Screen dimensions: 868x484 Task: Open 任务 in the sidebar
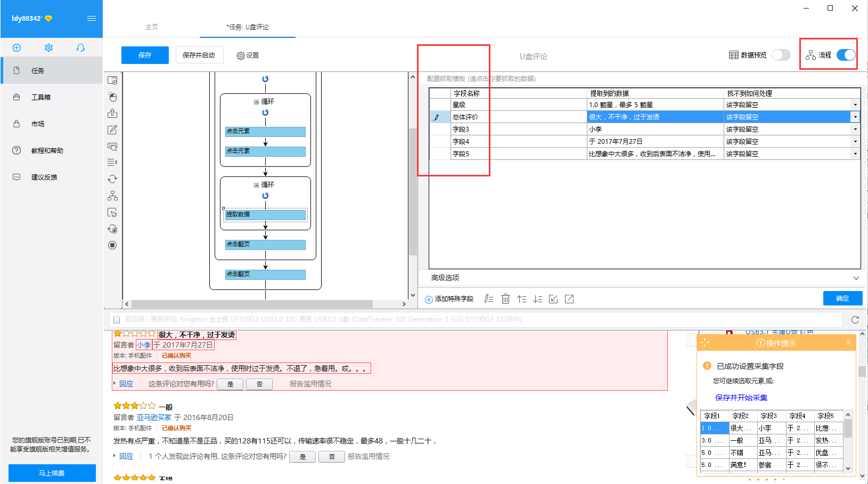coord(52,70)
